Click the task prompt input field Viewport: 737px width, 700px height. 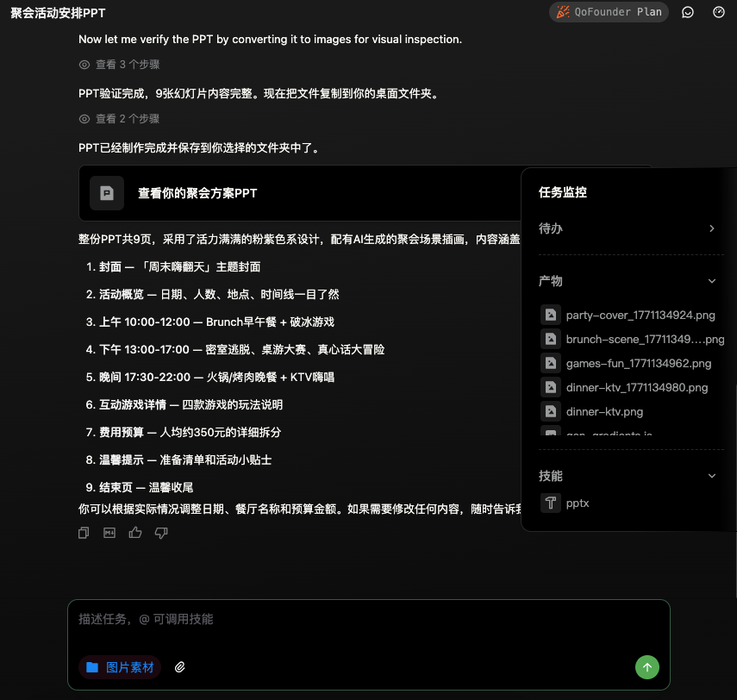coord(368,619)
